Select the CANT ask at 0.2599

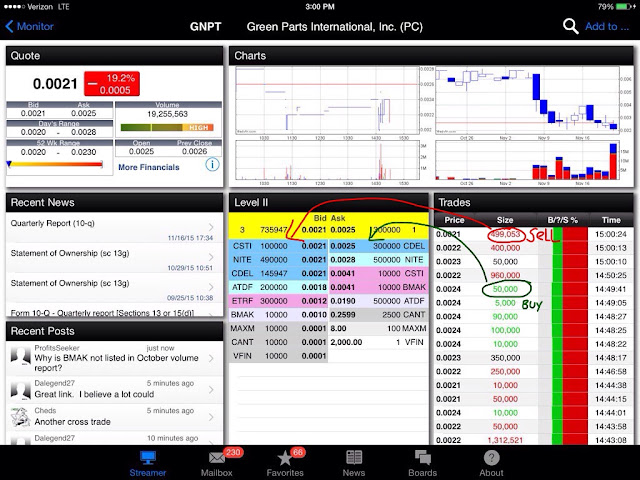point(379,315)
